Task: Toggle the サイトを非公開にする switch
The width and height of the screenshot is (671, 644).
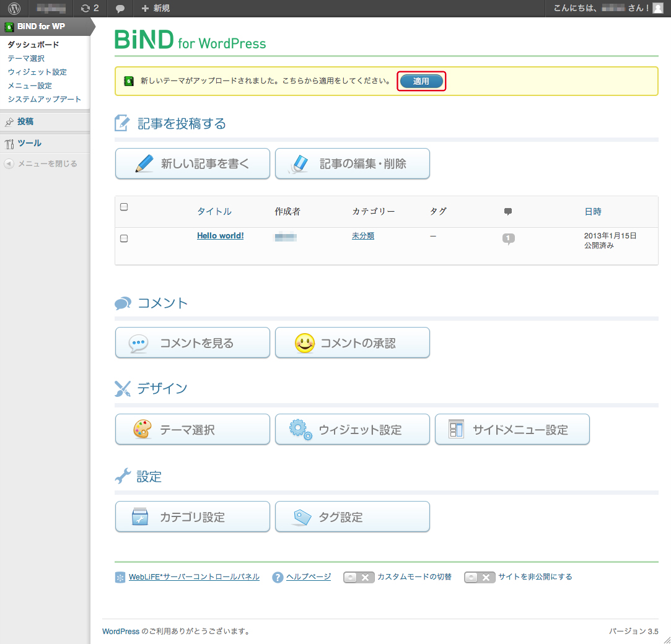Action: click(x=480, y=577)
